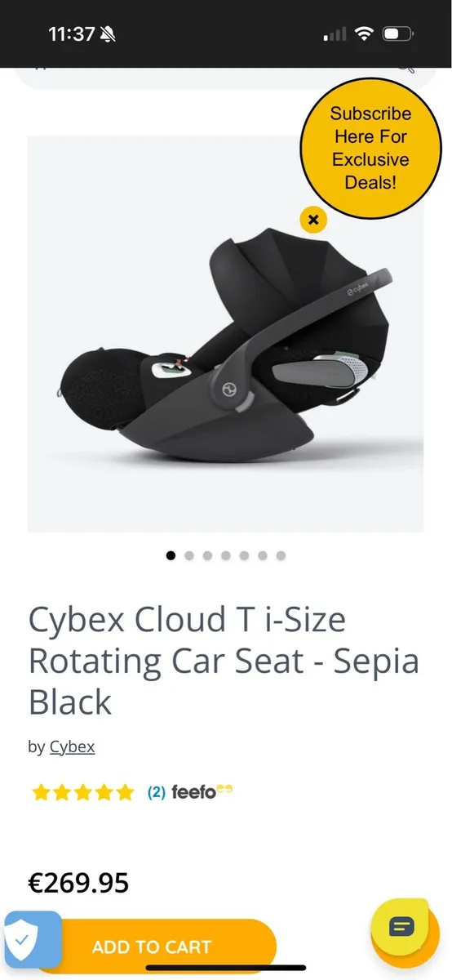Tap Subscribe Here For Exclusive Deals bubble
The height and width of the screenshot is (980, 452).
click(370, 148)
